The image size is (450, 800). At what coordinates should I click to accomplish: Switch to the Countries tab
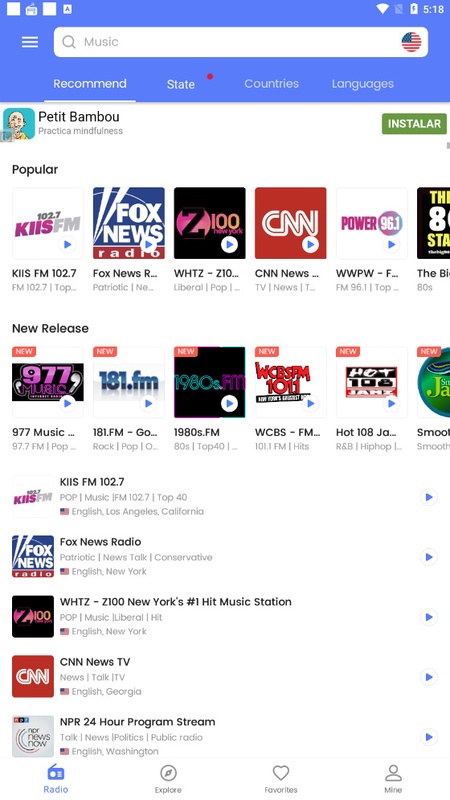(x=271, y=84)
